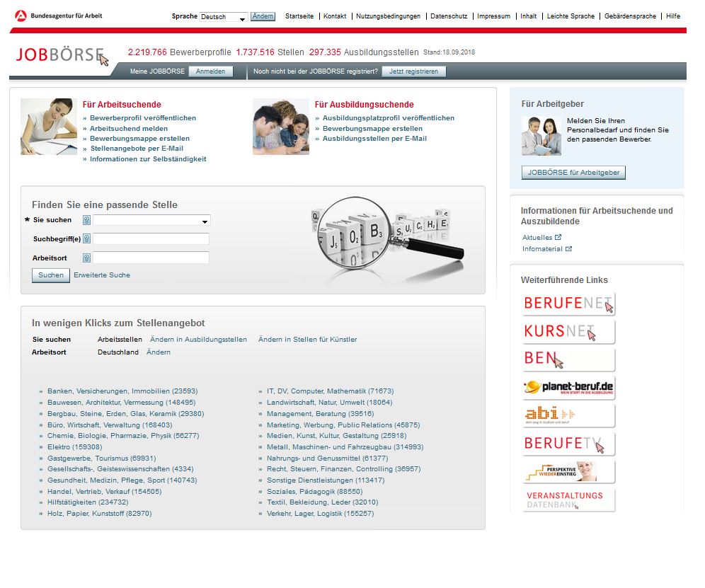Screen dimensions: 705x588
Task: Open Elektro (159308) category
Action: point(74,447)
